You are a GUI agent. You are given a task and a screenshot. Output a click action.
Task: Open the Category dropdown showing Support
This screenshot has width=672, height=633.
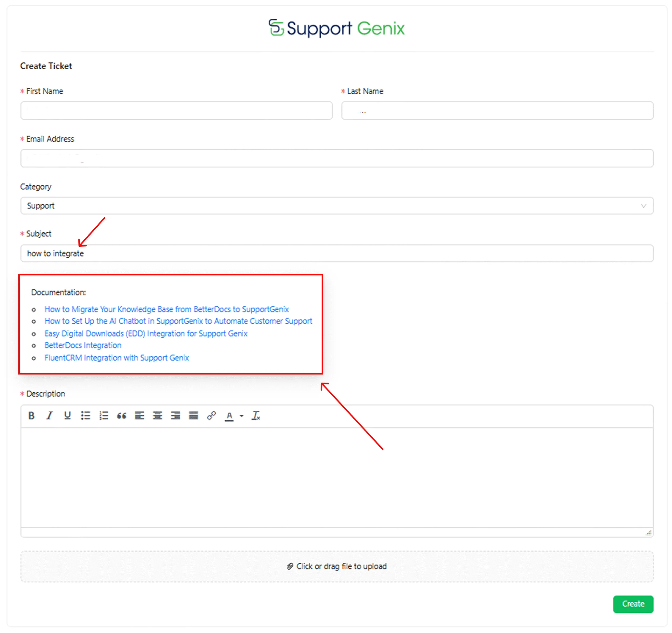337,205
